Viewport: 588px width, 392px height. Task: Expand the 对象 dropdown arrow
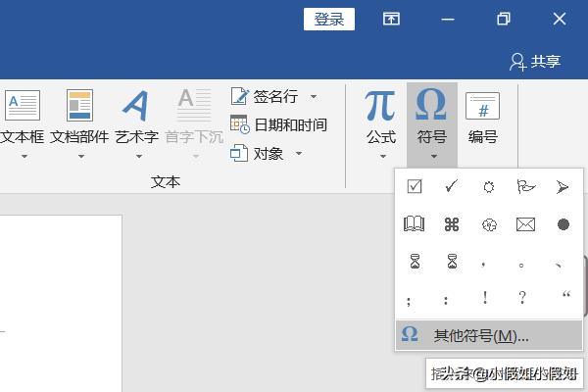coord(299,154)
